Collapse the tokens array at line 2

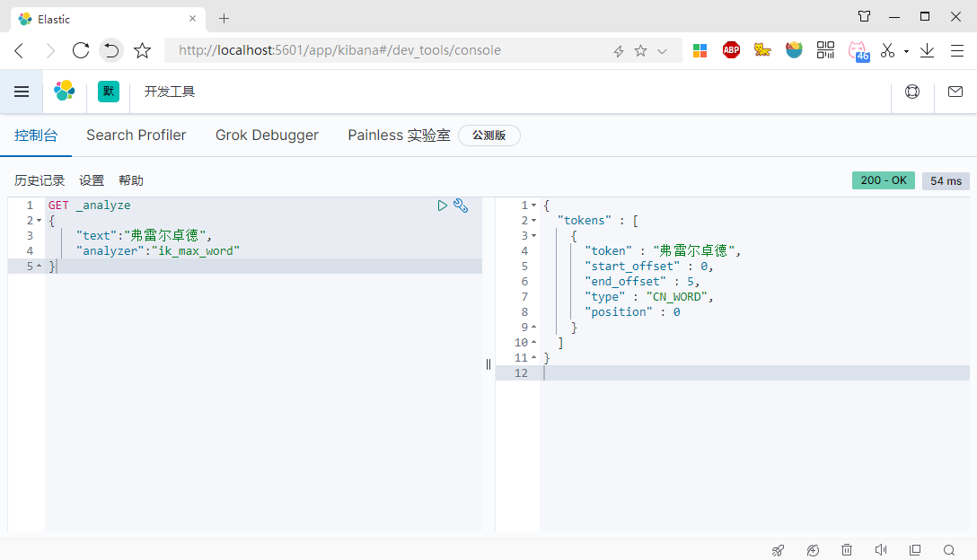tap(533, 220)
